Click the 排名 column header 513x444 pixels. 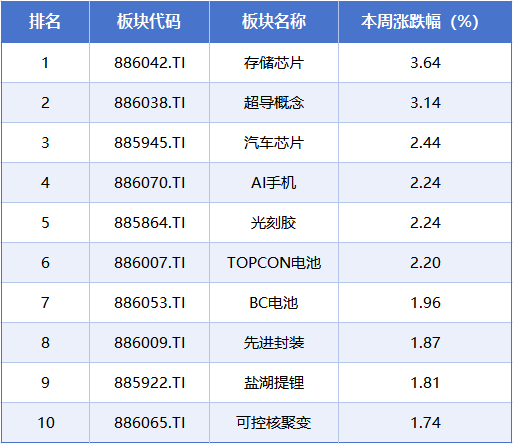pyautogui.click(x=45, y=22)
